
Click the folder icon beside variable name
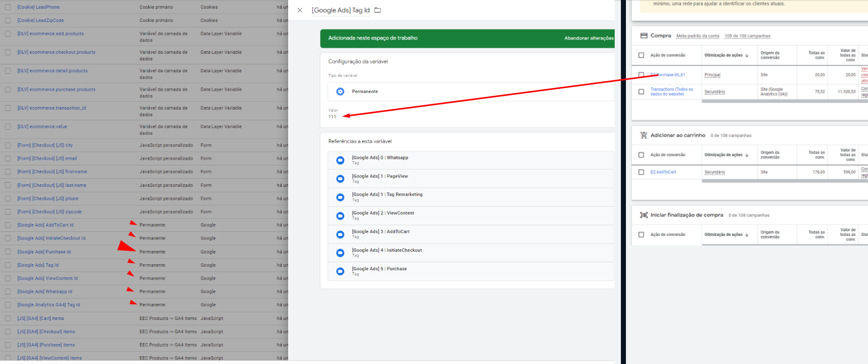(x=378, y=10)
